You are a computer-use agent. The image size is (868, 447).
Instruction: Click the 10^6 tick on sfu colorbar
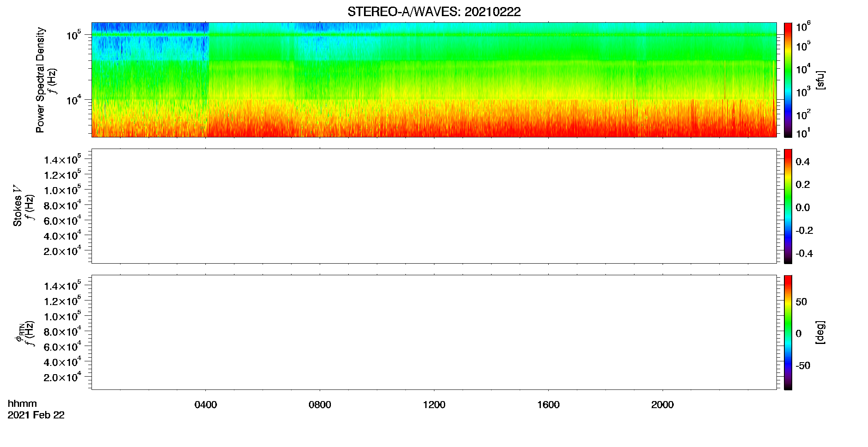click(x=803, y=27)
